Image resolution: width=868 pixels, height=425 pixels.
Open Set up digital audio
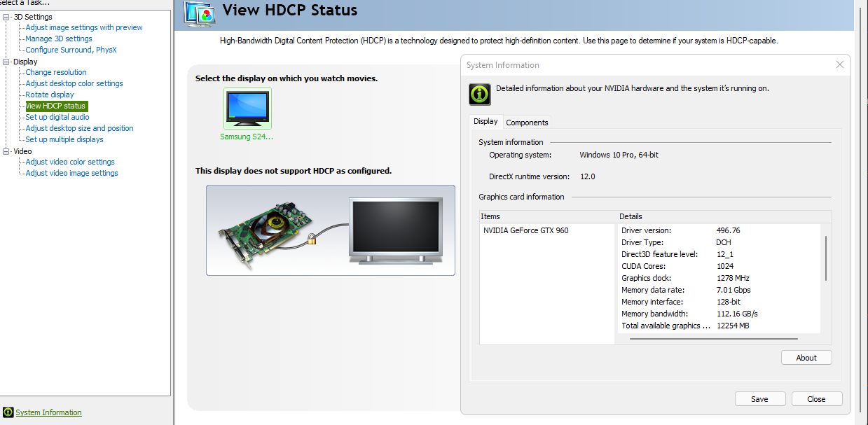coord(57,117)
